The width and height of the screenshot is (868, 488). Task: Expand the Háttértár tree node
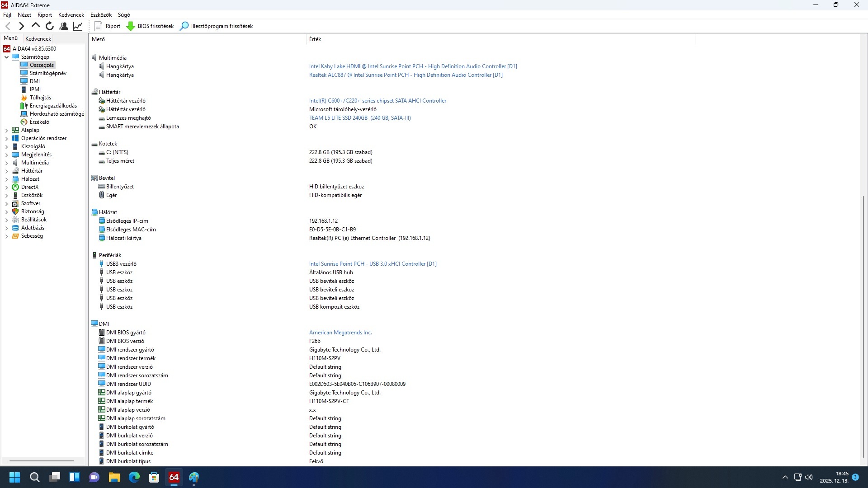coord(7,171)
